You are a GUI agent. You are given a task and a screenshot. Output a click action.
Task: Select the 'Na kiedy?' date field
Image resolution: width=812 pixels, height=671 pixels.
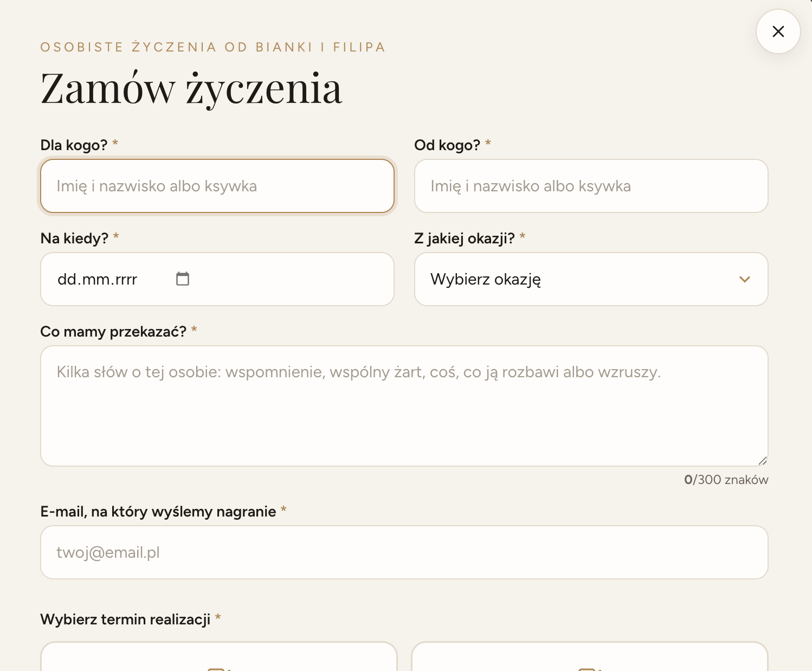click(217, 279)
